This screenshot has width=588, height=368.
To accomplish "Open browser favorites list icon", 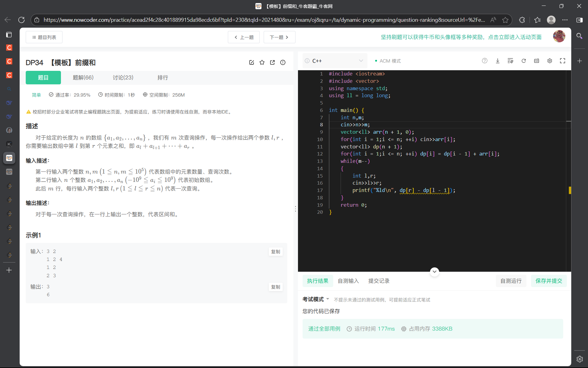I will 537,20.
